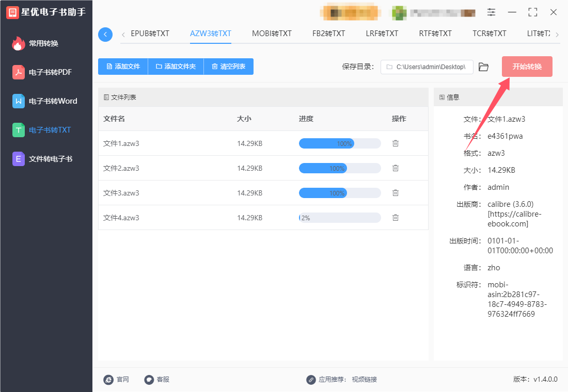Switch to the RTF转TXT tab
This screenshot has width=568, height=392.
point(435,34)
